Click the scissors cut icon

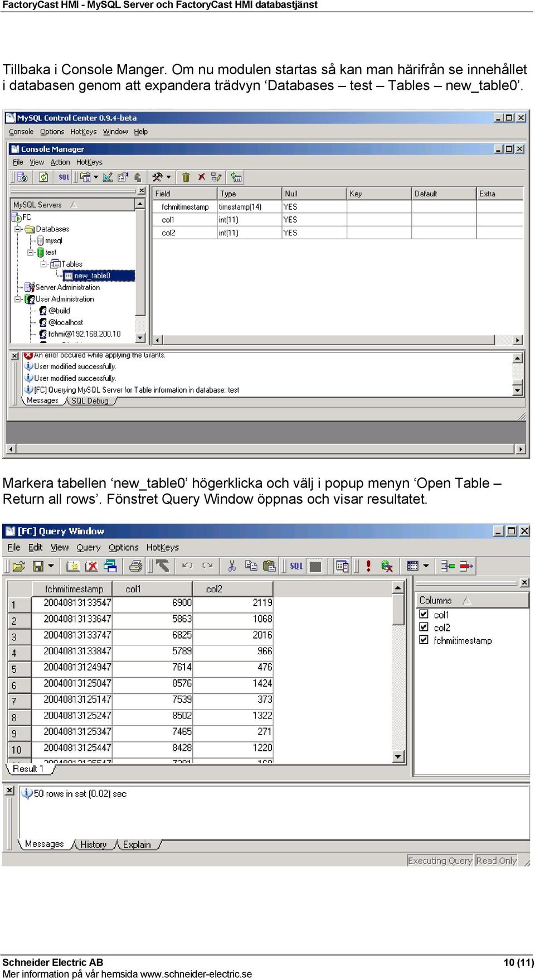pyautogui.click(x=232, y=566)
